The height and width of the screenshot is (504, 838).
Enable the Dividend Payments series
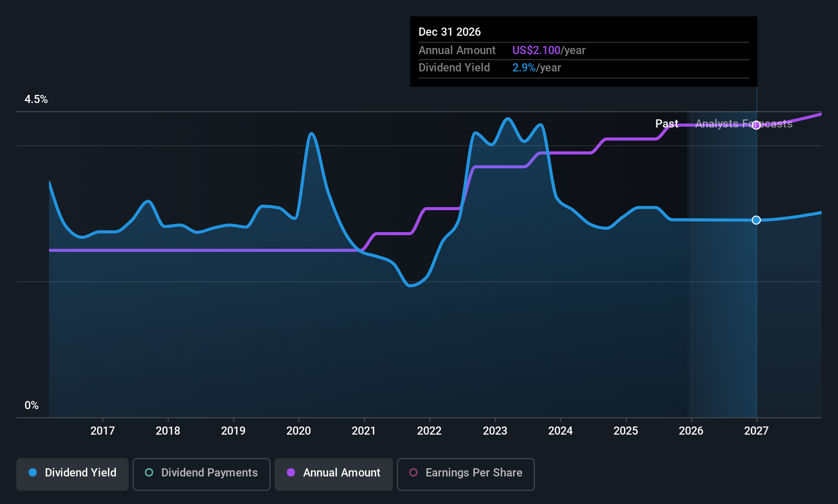point(201,474)
